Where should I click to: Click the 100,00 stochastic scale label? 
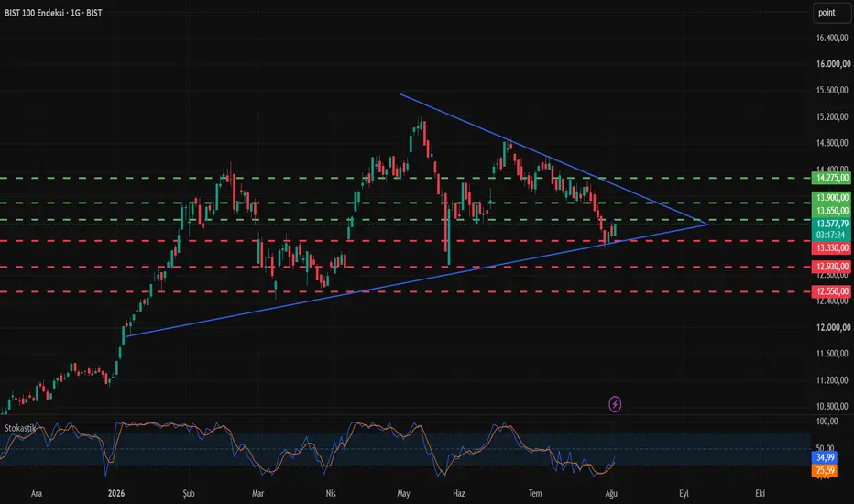pos(827,422)
